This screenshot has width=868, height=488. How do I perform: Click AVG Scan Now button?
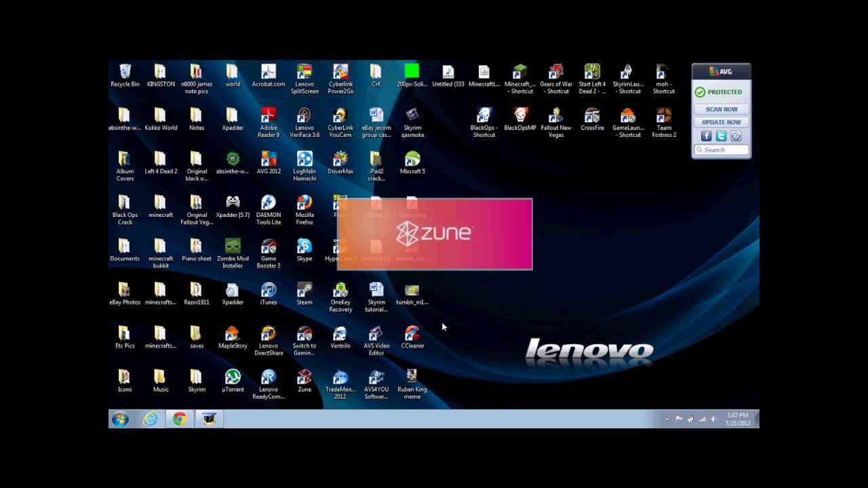coord(722,109)
